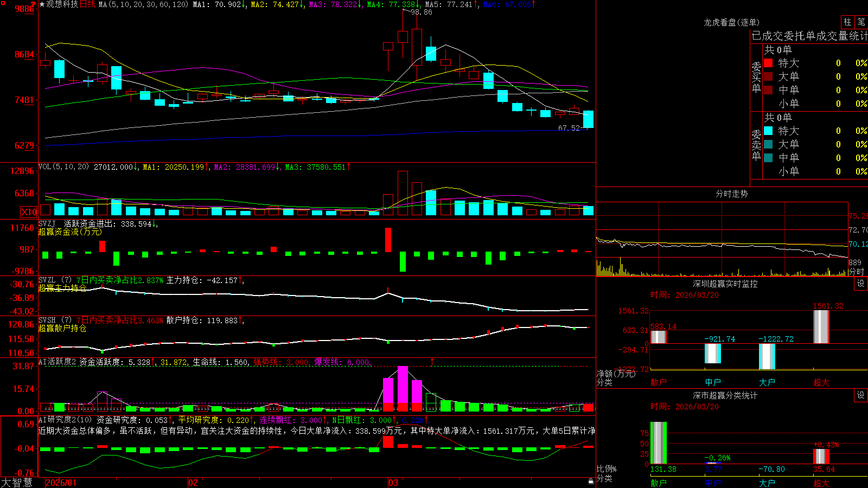Screen dimensions: 868x488
Task: Click the 散户持仓: 119.883 readout
Action: pyautogui.click(x=205, y=320)
